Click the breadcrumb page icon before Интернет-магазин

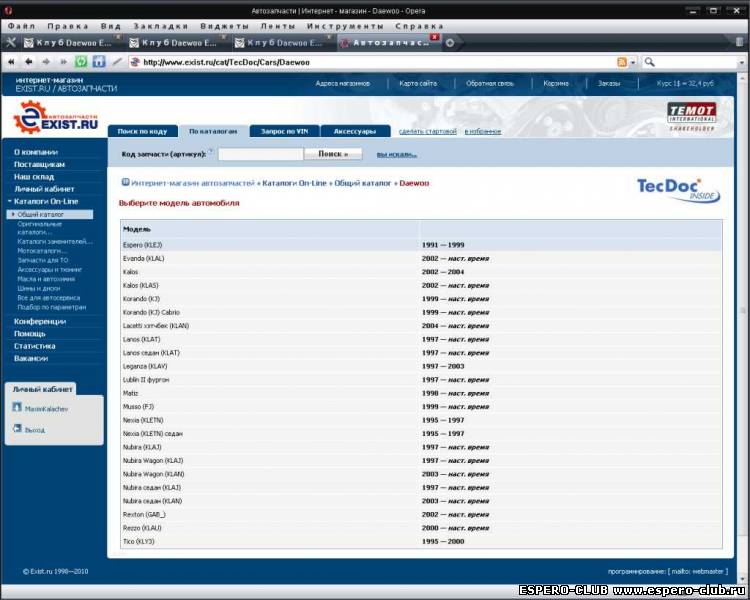point(125,182)
